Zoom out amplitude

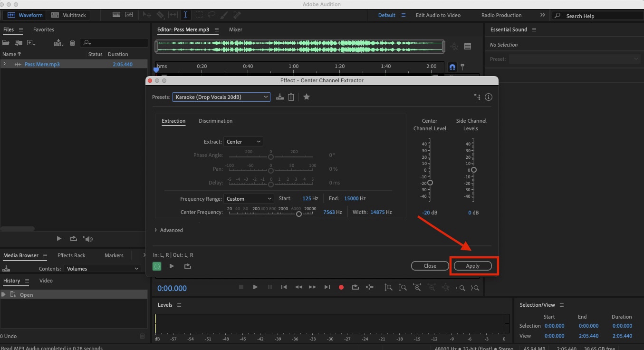tap(403, 288)
